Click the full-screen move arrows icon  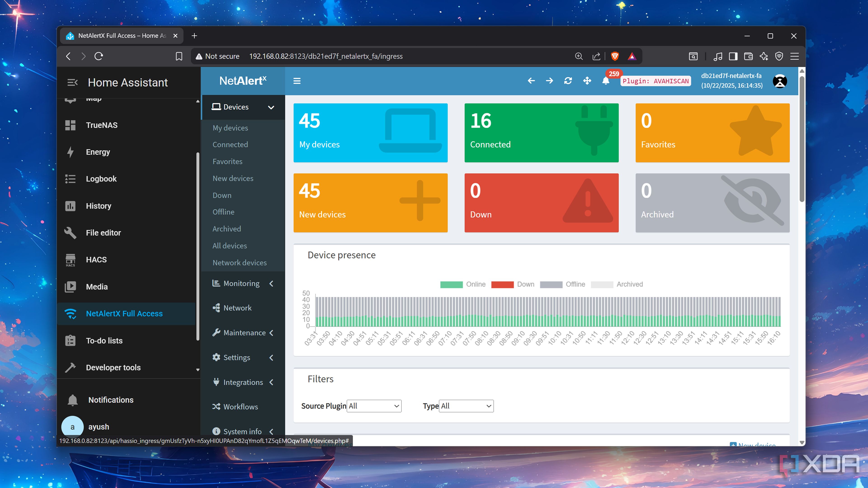coord(587,81)
